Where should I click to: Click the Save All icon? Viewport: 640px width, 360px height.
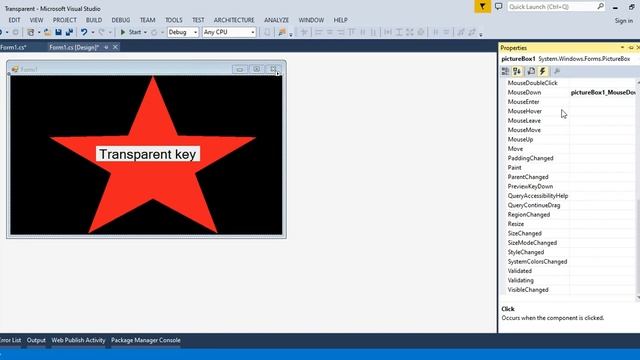point(69,32)
